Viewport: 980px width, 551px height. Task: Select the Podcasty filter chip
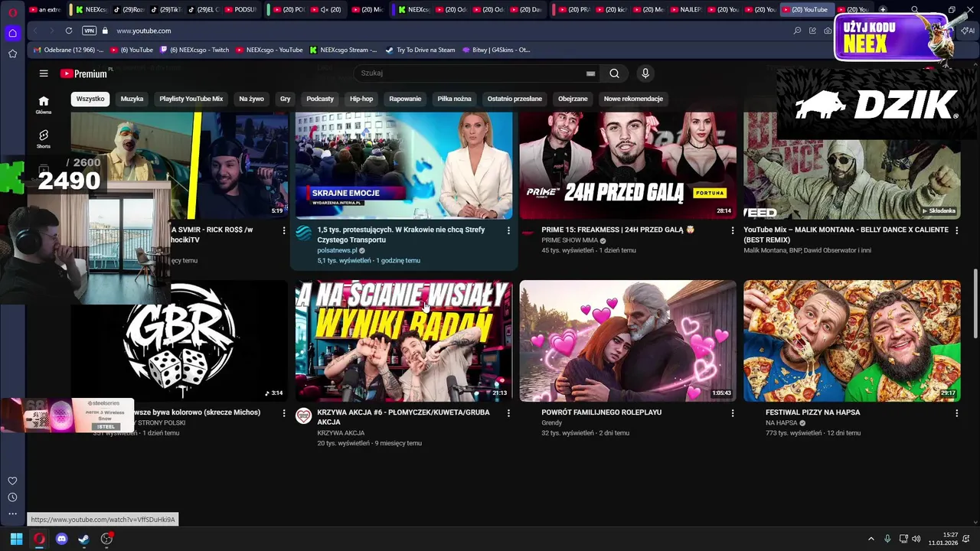(x=320, y=99)
